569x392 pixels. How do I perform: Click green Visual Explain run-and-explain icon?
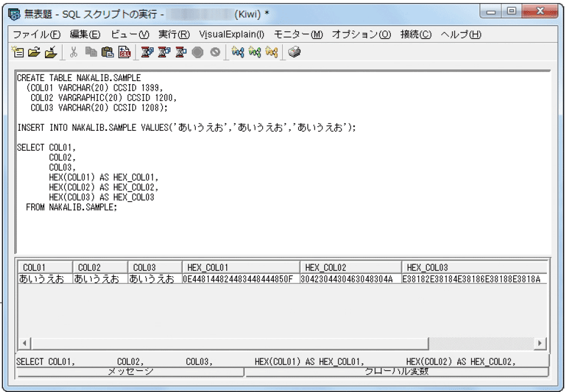click(254, 52)
